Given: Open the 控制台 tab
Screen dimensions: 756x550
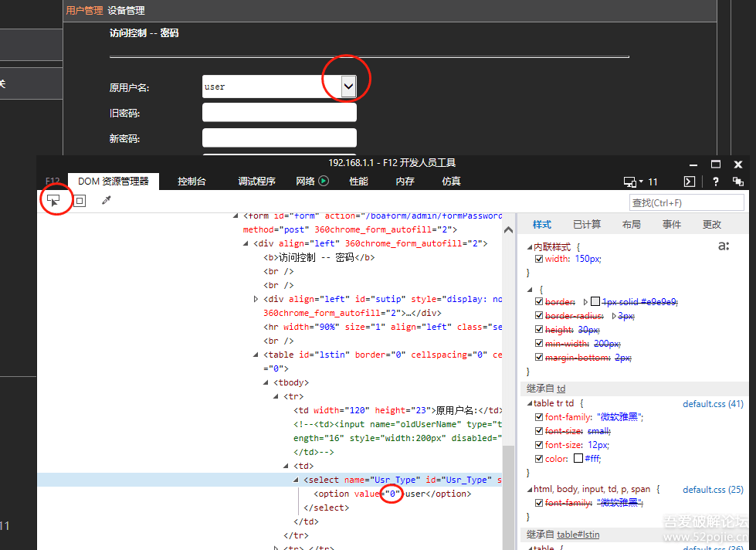Looking at the screenshot, I should pos(192,182).
